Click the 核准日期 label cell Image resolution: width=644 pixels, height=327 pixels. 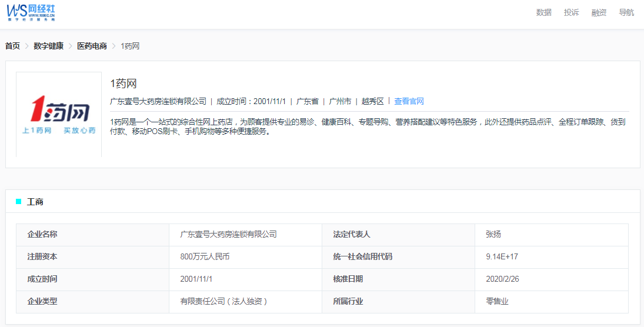click(x=398, y=279)
